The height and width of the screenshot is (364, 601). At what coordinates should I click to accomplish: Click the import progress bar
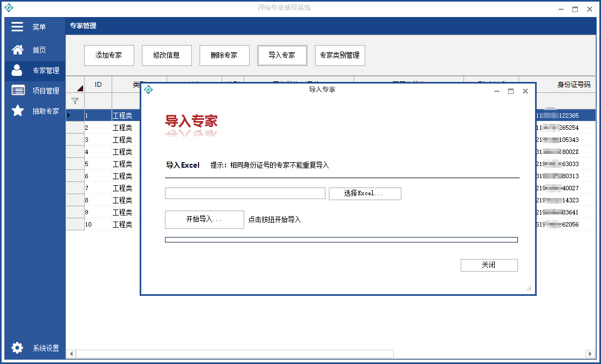(341, 240)
